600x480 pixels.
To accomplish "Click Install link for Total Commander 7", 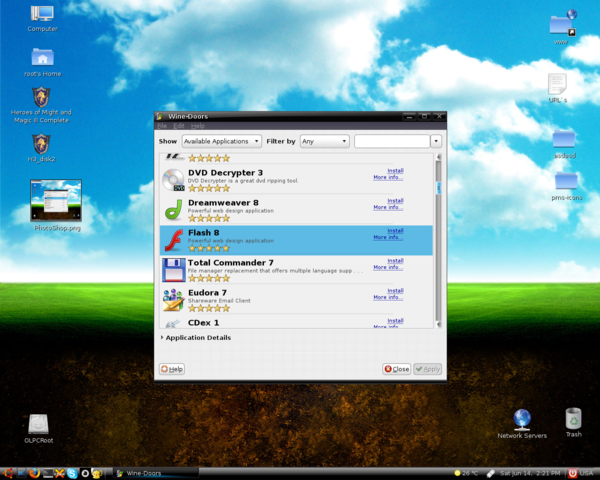I will 395,261.
